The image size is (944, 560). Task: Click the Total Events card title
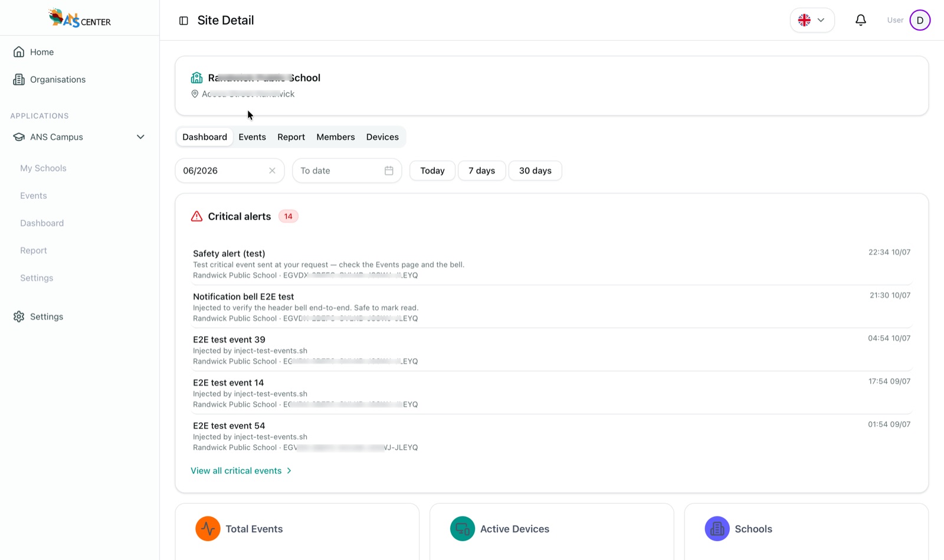click(x=254, y=529)
